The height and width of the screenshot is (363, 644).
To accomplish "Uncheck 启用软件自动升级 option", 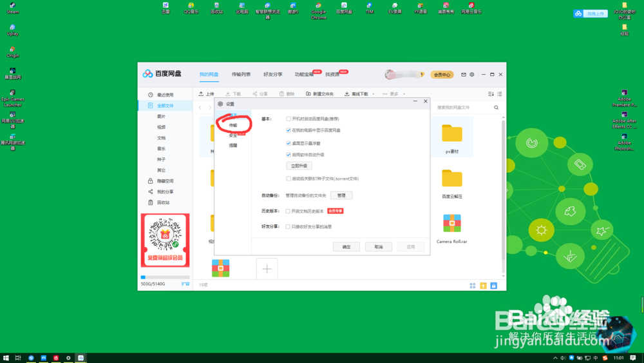I will 289,155.
